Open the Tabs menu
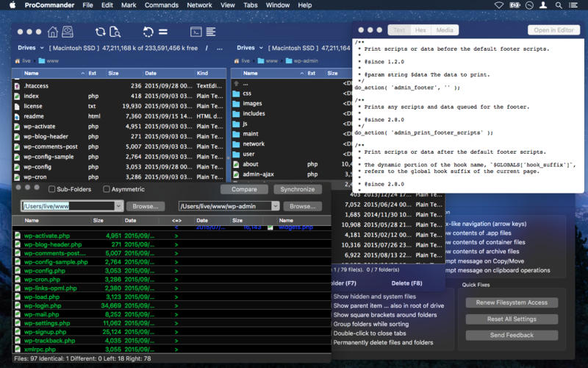The height and width of the screenshot is (368, 588). pyautogui.click(x=250, y=5)
